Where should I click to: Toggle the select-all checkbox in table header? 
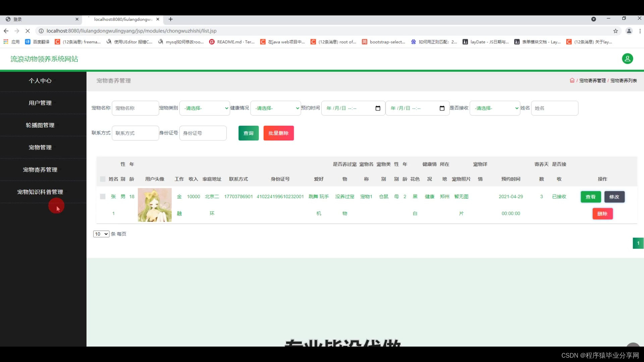(x=103, y=179)
